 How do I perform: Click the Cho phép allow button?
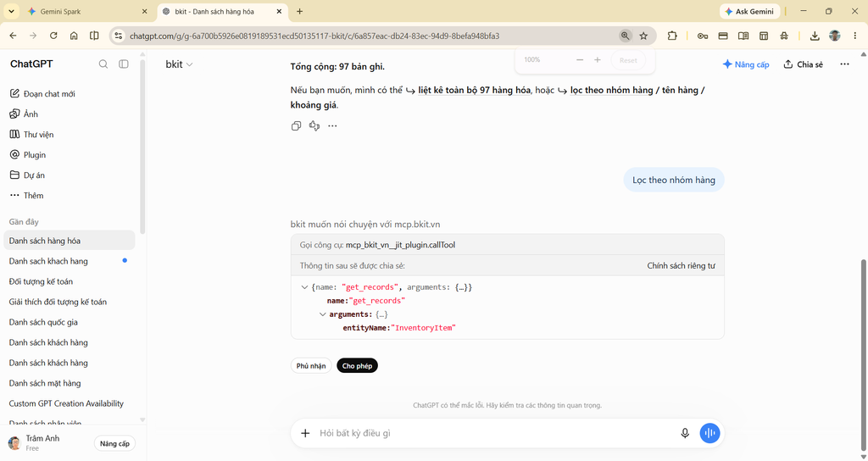point(357,366)
